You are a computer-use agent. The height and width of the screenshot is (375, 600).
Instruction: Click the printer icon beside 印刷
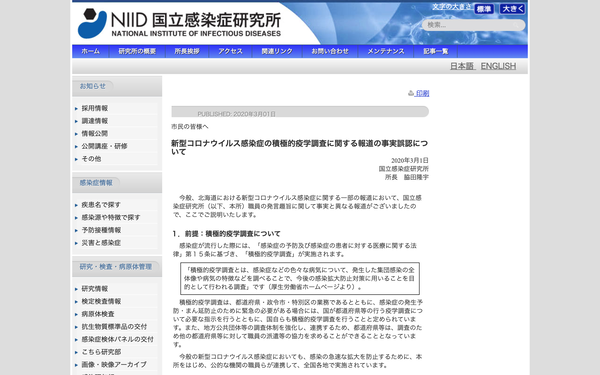click(x=411, y=93)
